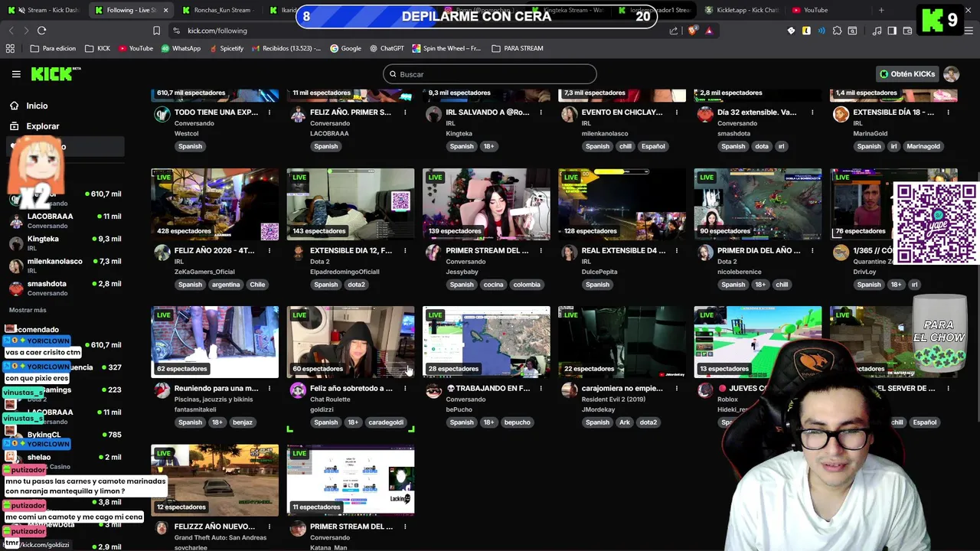Open the new tab plus button

point(881,10)
